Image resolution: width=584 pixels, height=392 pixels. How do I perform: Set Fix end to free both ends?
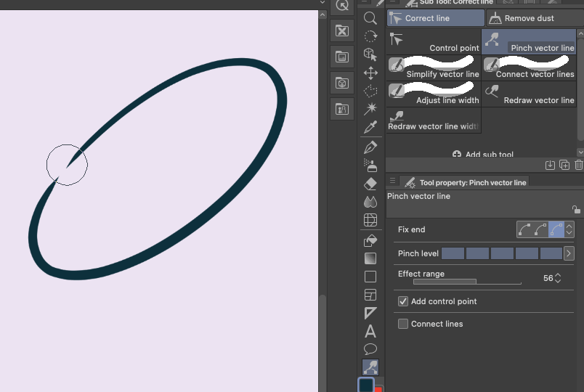[x=556, y=229]
